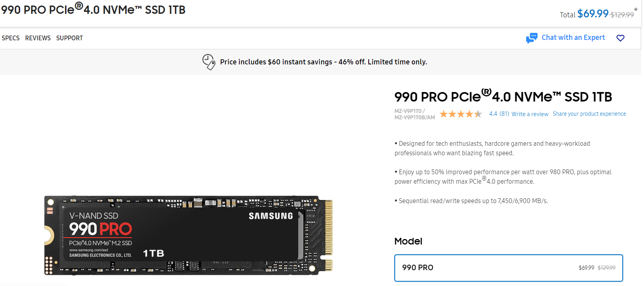Go to the SUPPORT tab

pos(70,38)
